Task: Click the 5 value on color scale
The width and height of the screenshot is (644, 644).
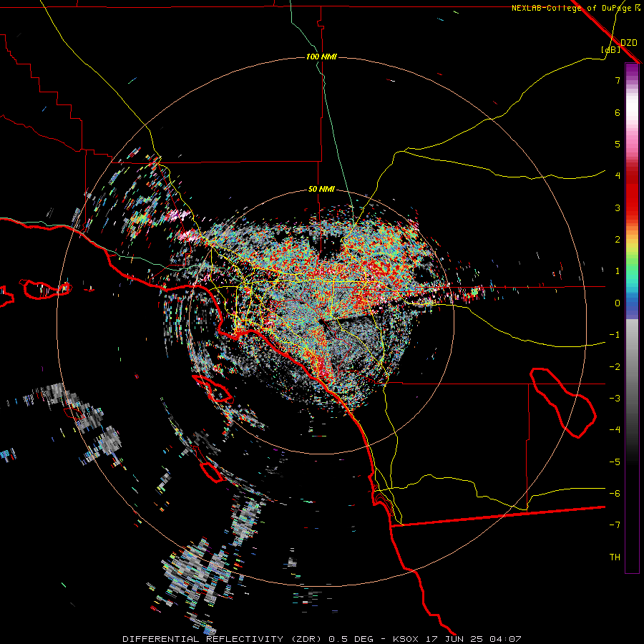Action: 618,144
